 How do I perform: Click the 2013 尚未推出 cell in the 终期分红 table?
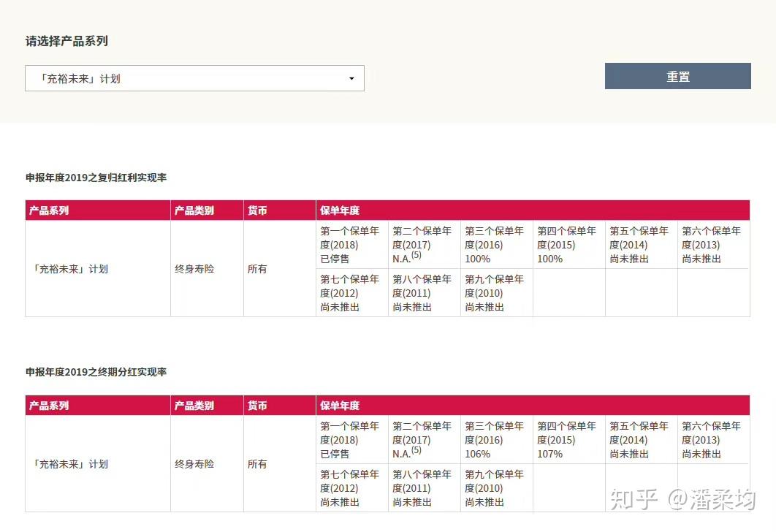click(x=713, y=439)
